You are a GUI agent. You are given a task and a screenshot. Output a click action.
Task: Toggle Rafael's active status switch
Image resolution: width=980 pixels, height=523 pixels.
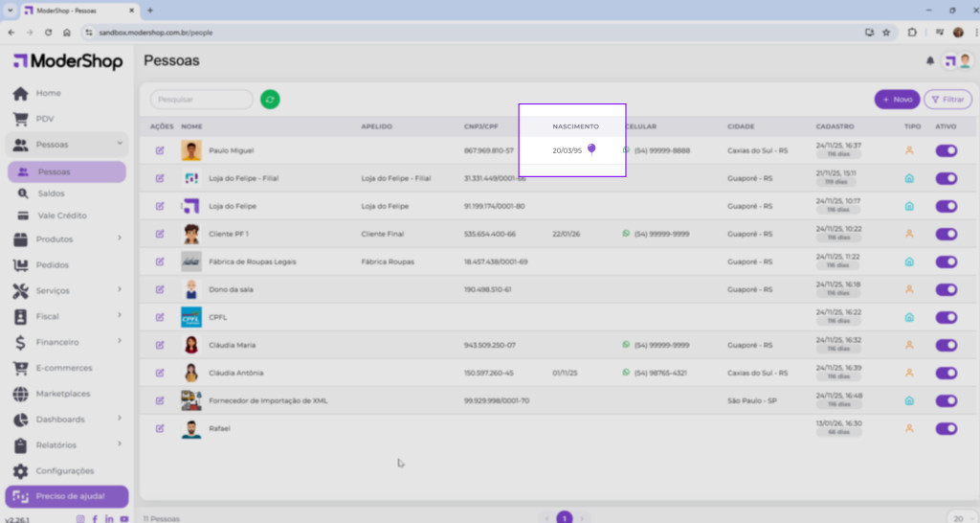[x=946, y=429]
